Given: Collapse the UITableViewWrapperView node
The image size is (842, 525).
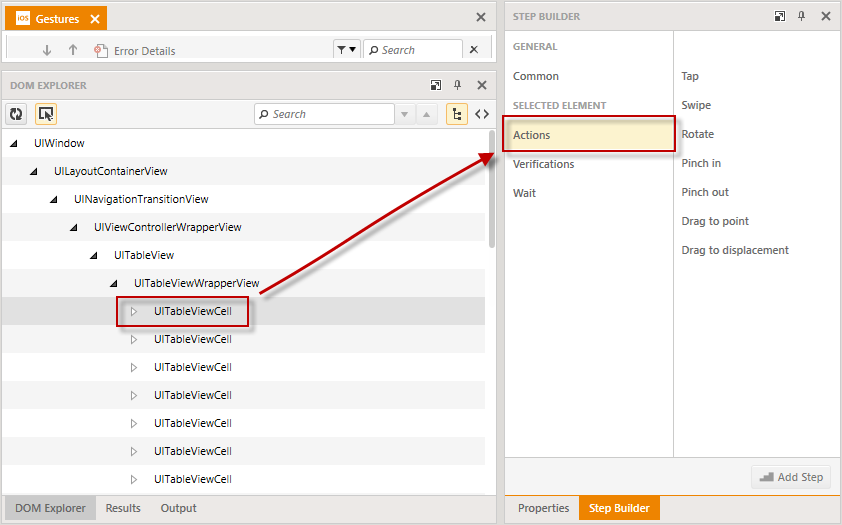Looking at the screenshot, I should pos(113,283).
